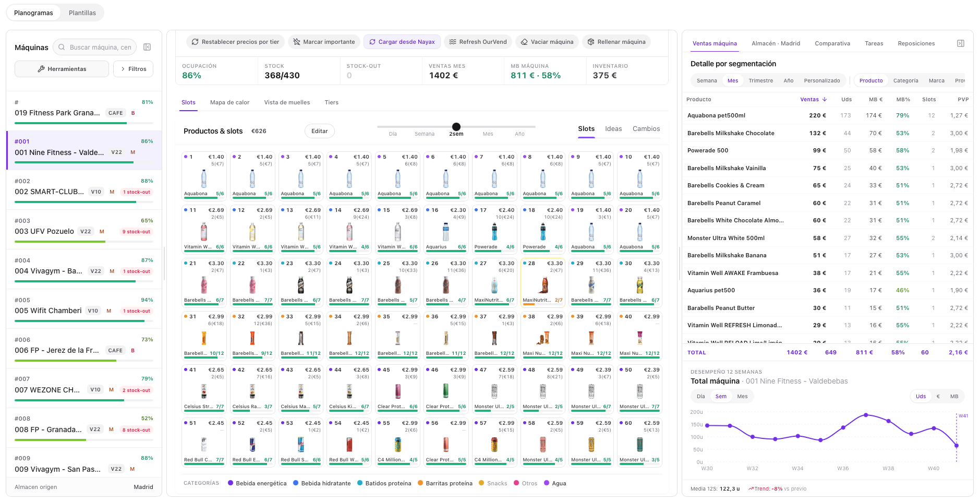Sort by the Ventas column arrow

[x=825, y=99]
